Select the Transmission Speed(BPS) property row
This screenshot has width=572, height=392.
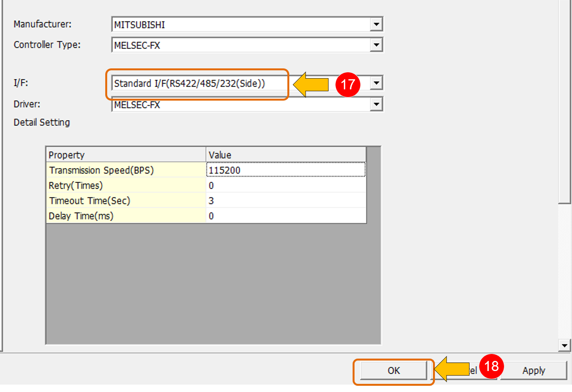126,170
